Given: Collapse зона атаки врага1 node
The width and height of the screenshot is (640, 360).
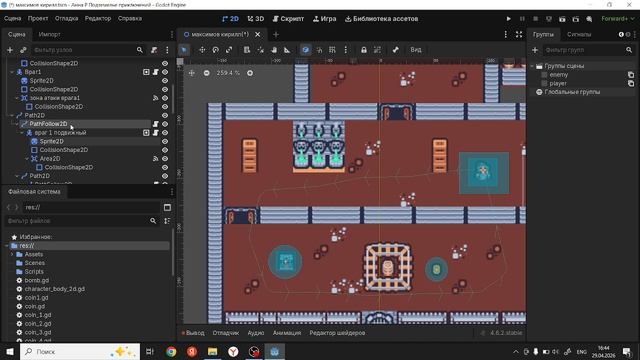Looking at the screenshot, I should click(17, 98).
